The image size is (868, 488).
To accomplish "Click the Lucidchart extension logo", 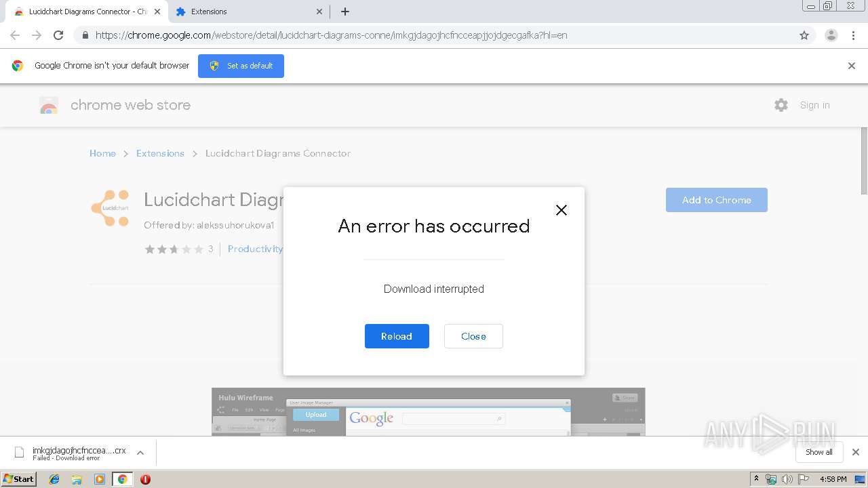I will pyautogui.click(x=110, y=208).
